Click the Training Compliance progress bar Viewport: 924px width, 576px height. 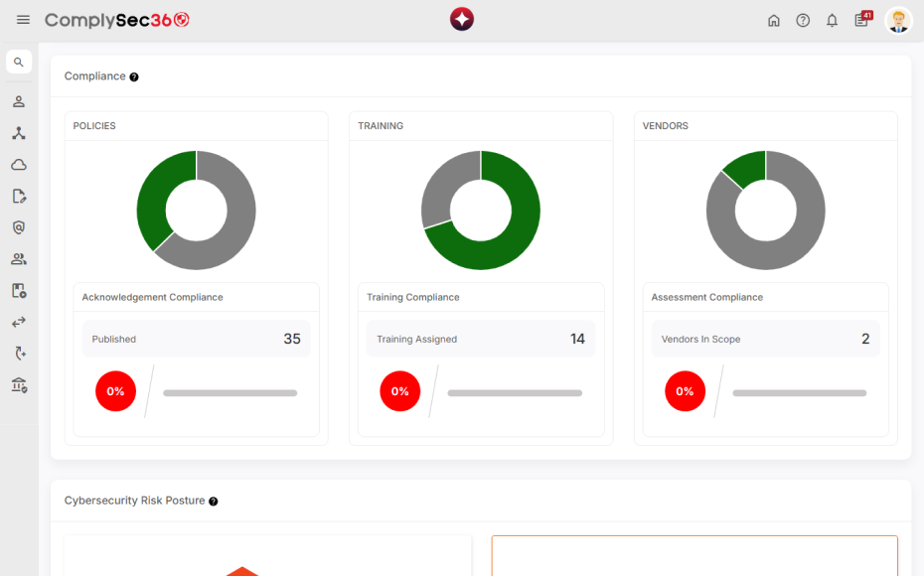515,393
